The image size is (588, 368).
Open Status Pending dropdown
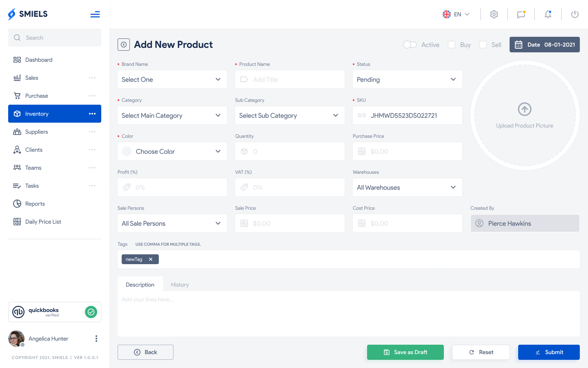[x=408, y=79]
